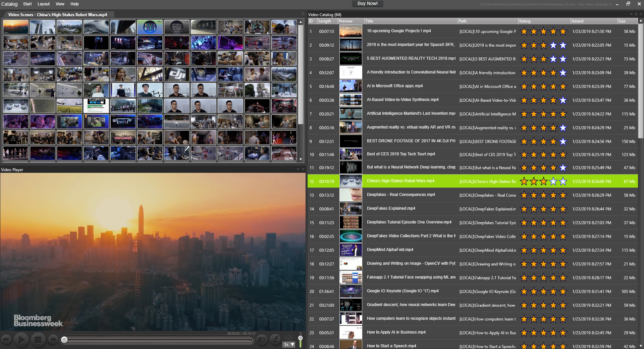
Task: Select title 'DeepFakes Explained.mp4'
Action: click(391, 208)
